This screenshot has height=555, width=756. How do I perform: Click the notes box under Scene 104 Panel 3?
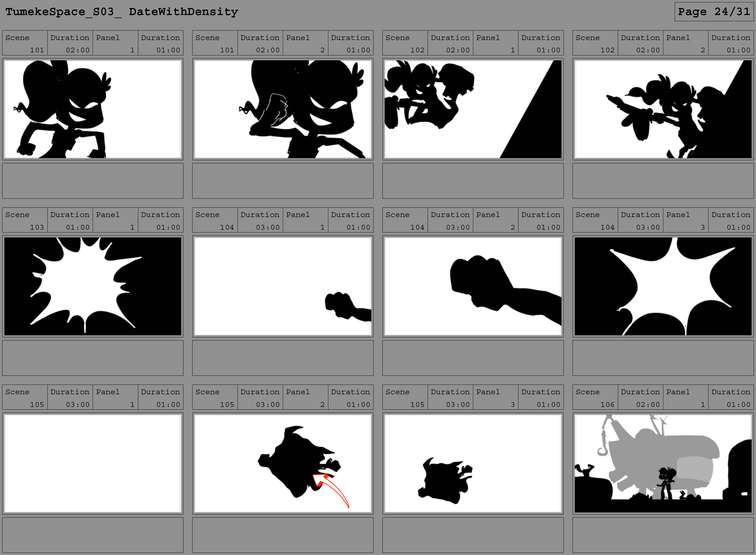coord(663,358)
